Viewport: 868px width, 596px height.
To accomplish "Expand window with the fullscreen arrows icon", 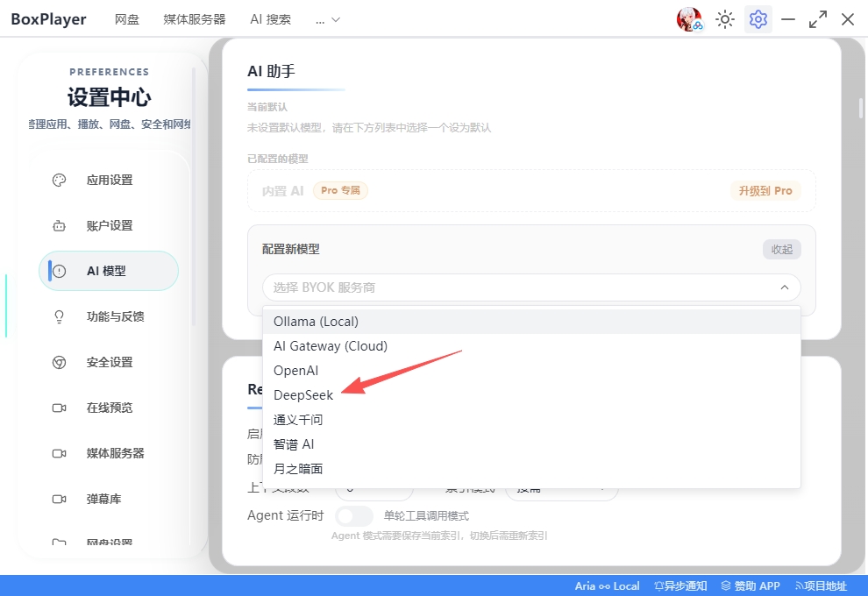I will [x=818, y=19].
